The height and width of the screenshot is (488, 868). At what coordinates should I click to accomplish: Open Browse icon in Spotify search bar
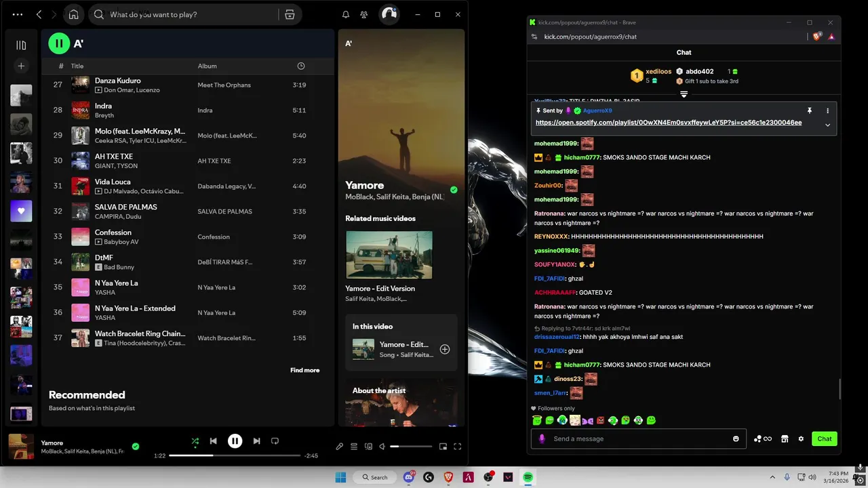[x=290, y=14]
